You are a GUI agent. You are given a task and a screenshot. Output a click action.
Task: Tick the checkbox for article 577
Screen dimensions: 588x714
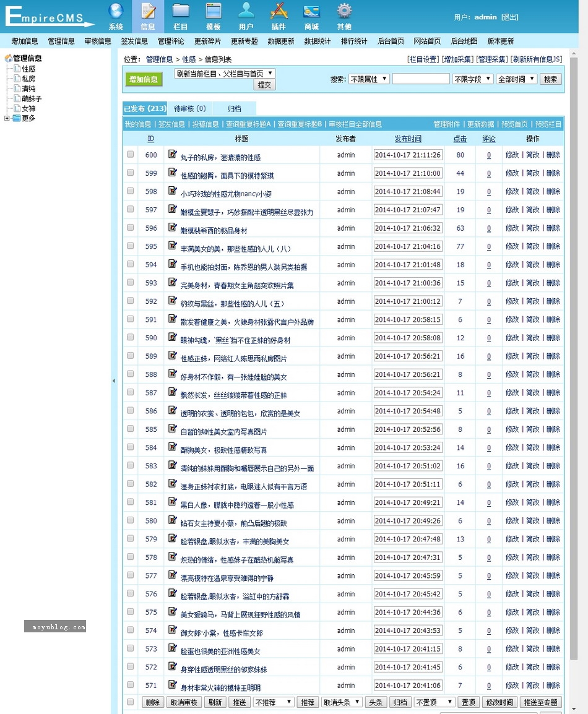[x=130, y=575]
